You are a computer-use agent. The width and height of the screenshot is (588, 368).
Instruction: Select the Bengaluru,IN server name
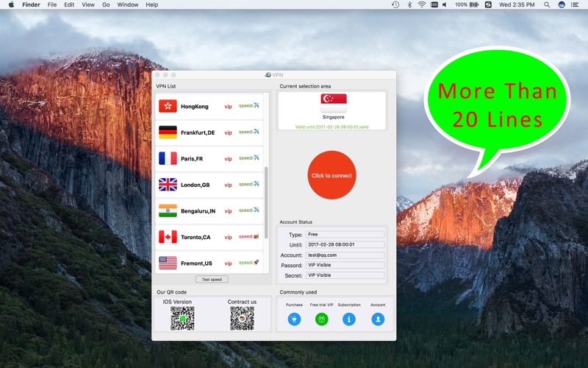[198, 211]
